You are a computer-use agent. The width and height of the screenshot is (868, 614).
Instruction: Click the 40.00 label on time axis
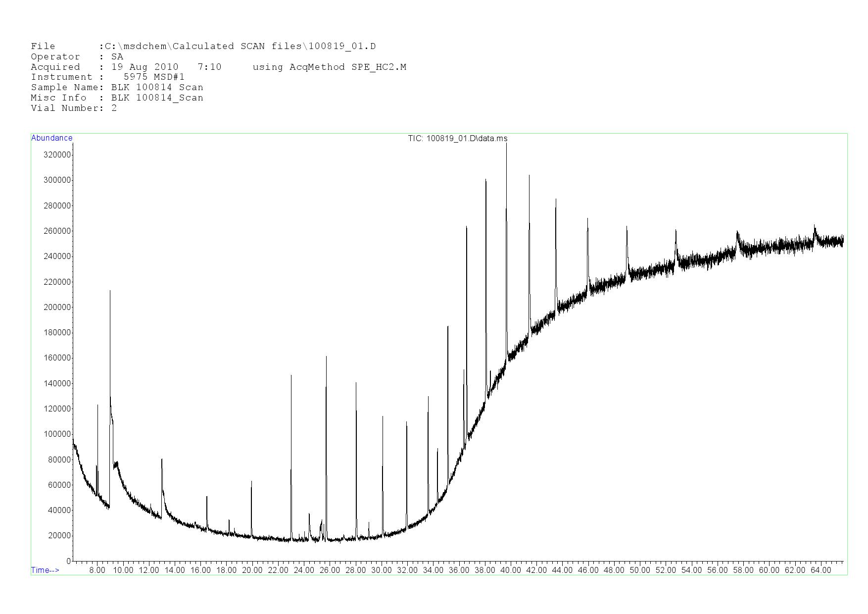pyautogui.click(x=511, y=570)
